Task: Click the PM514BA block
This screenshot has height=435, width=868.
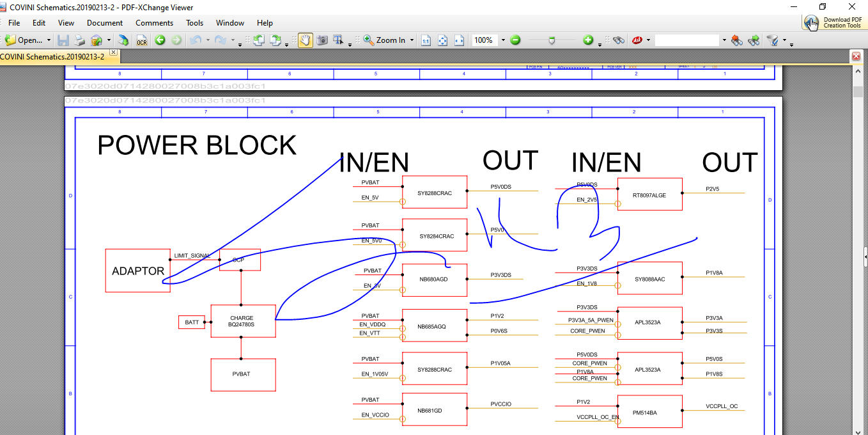Action: click(x=649, y=412)
